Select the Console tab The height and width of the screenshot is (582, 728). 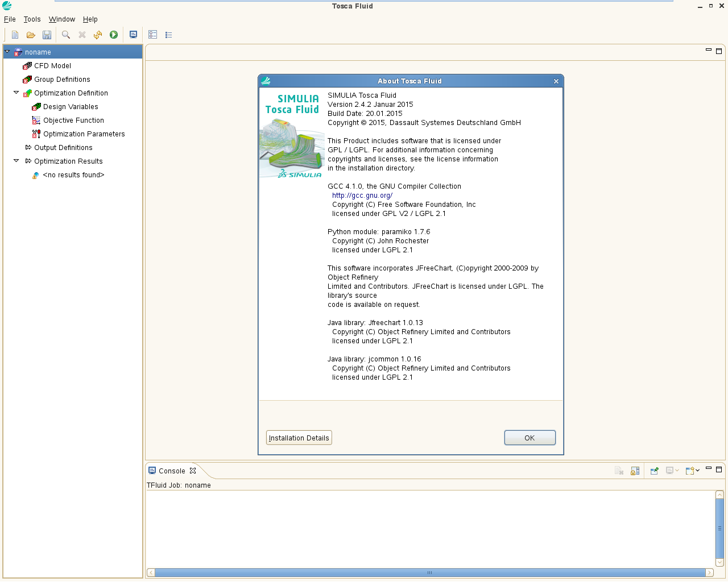172,471
